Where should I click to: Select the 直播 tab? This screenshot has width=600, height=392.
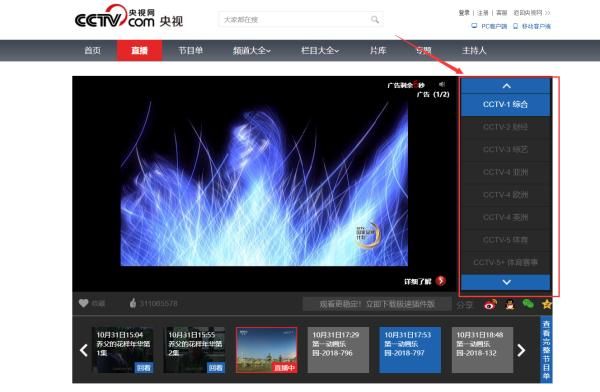(140, 51)
